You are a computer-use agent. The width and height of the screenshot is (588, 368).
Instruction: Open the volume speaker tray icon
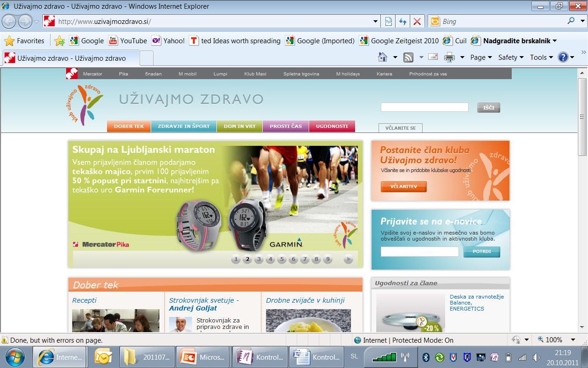[536, 357]
